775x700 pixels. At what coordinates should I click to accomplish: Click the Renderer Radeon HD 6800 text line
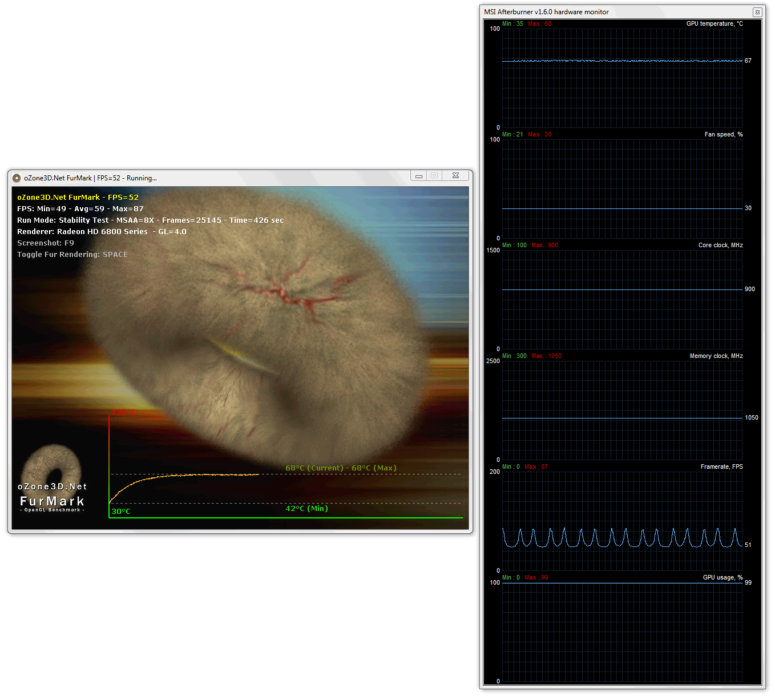coord(102,232)
